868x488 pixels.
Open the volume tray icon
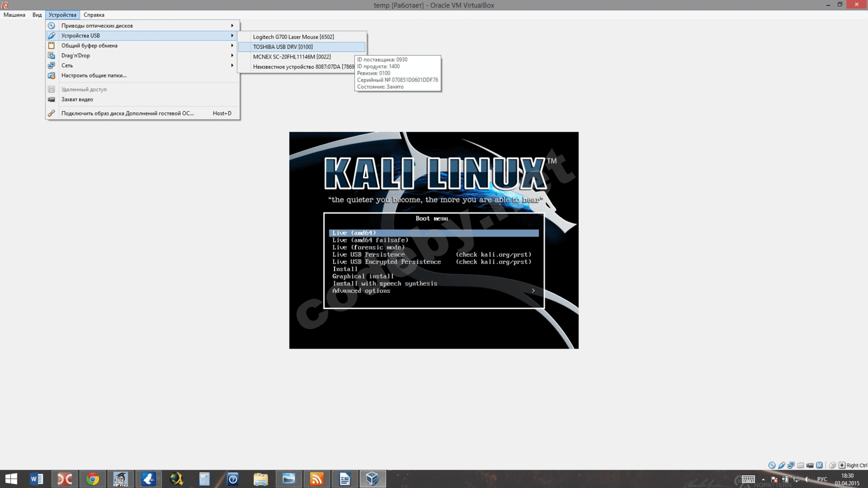point(807,479)
